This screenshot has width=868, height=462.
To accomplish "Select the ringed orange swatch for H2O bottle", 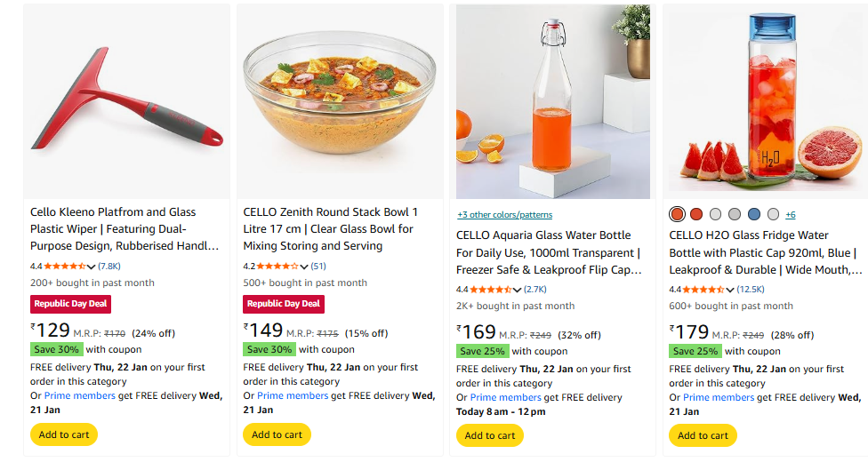I will (678, 214).
